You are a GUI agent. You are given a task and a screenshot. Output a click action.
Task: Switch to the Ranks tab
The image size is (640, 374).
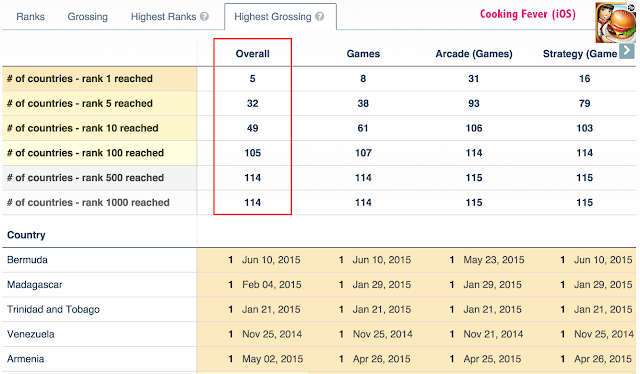[31, 17]
